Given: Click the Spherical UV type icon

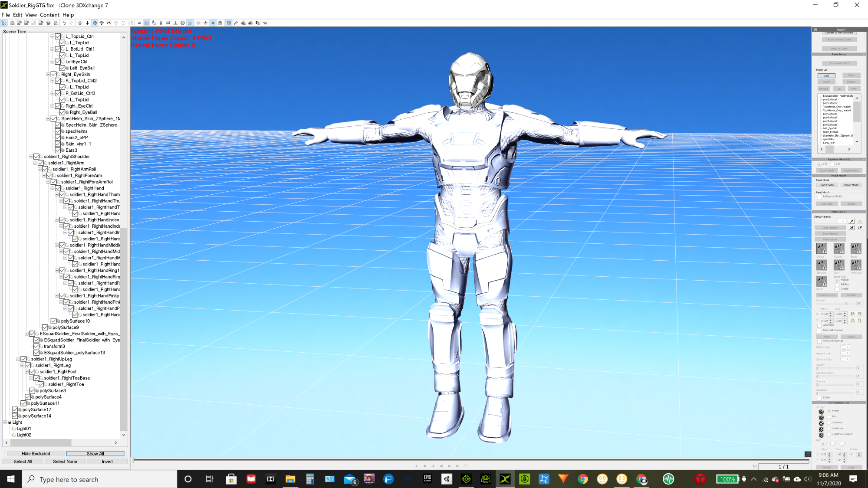Looking at the screenshot, I should tap(821, 422).
